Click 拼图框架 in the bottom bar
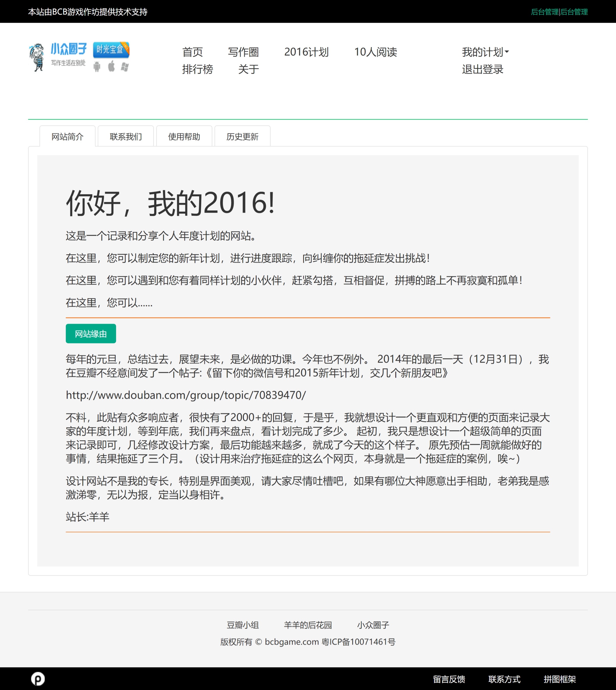The image size is (616, 690). (559, 679)
